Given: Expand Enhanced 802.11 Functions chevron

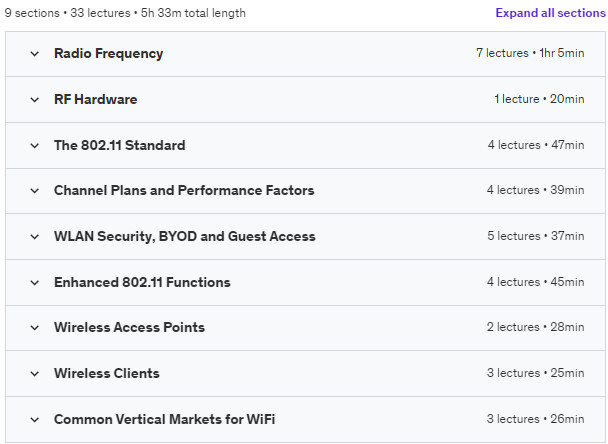Looking at the screenshot, I should tap(35, 282).
